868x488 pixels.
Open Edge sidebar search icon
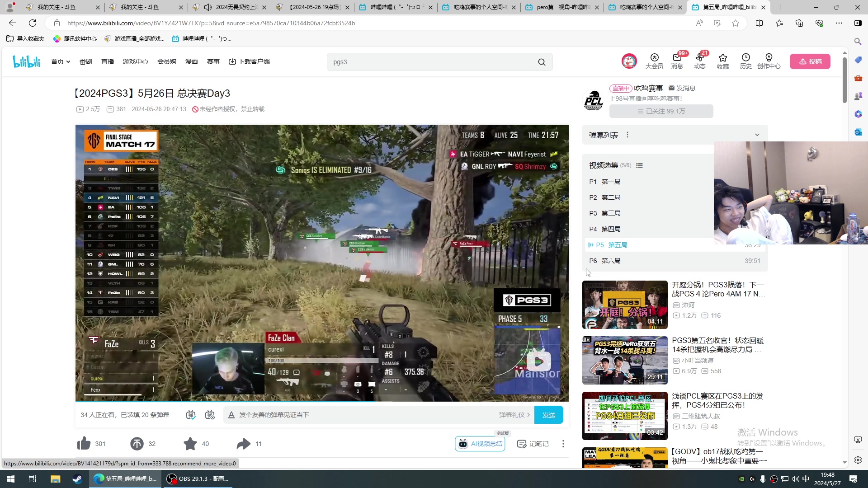858,42
